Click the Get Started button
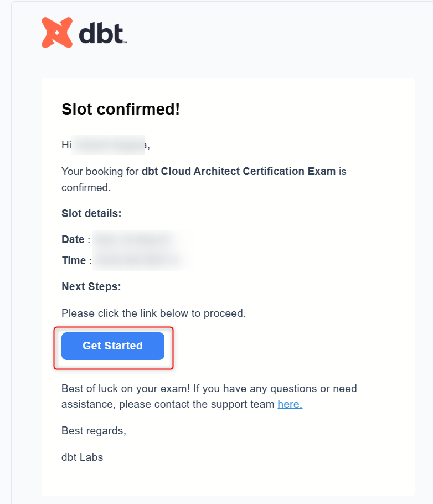This screenshot has width=433, height=504. pyautogui.click(x=113, y=346)
